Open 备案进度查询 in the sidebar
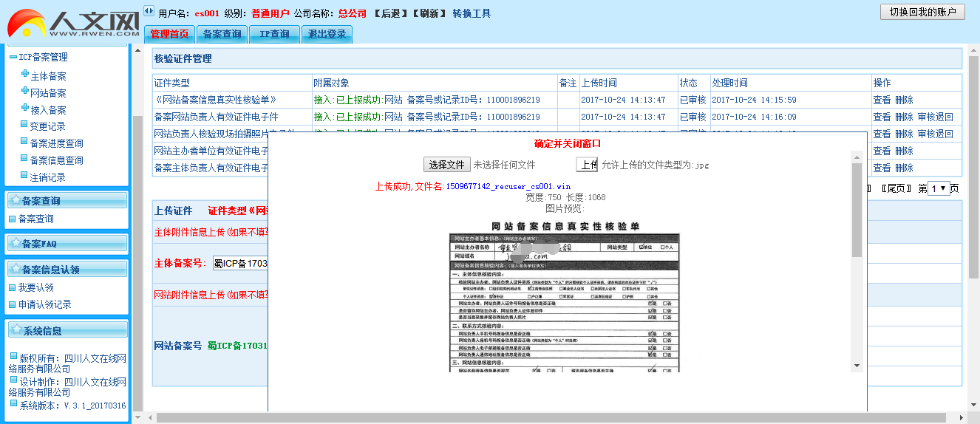 click(56, 143)
